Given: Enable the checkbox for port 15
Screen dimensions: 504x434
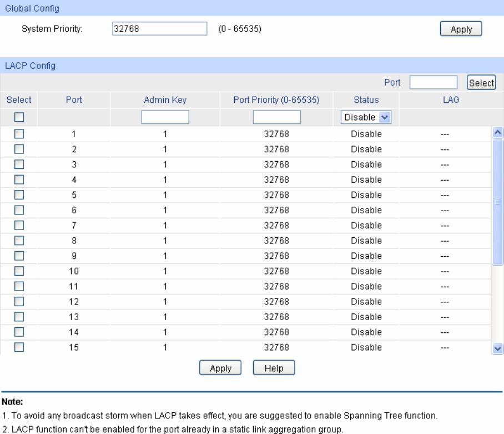Looking at the screenshot, I should click(x=19, y=347).
